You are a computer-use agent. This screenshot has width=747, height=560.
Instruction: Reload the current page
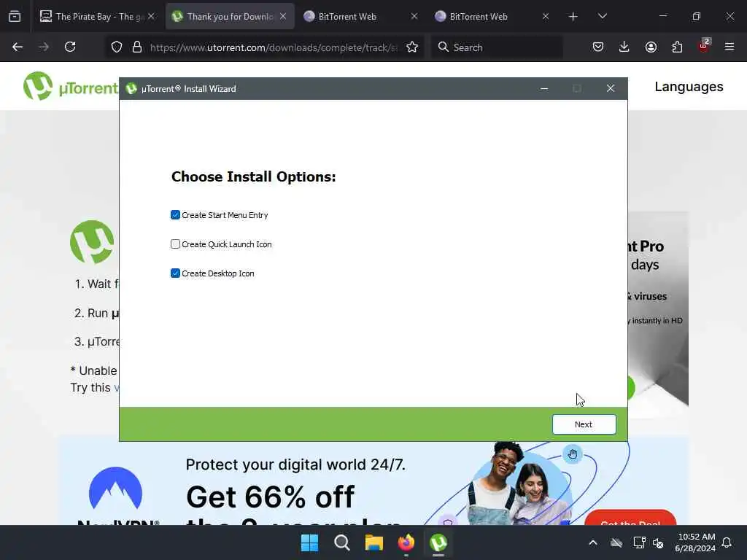pyautogui.click(x=70, y=47)
